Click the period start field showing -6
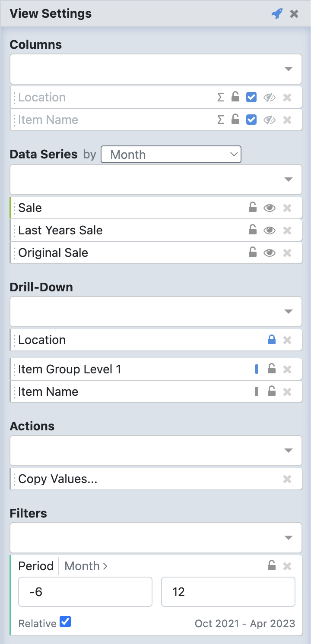This screenshot has width=311, height=644. point(85,592)
